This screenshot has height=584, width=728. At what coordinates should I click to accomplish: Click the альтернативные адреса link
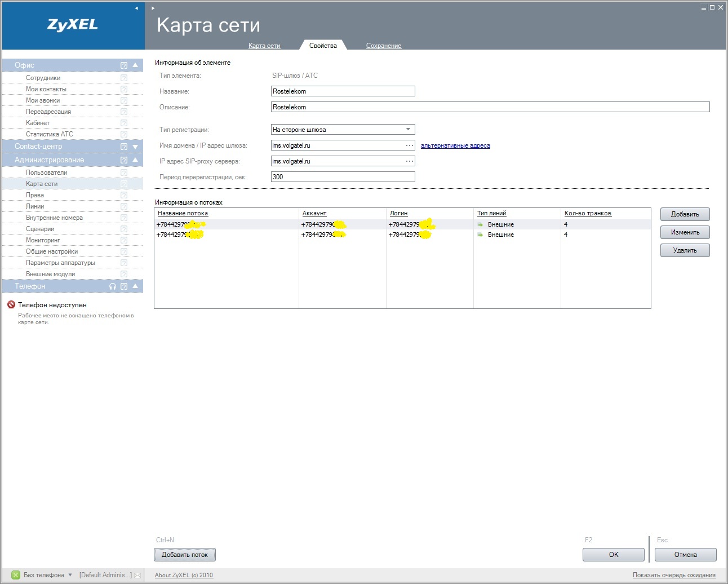(455, 145)
